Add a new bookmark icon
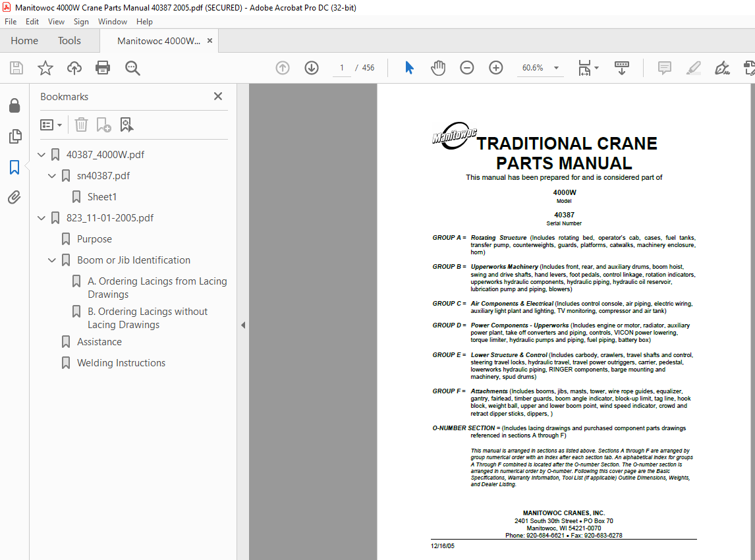This screenshot has width=755, height=560. [x=103, y=125]
